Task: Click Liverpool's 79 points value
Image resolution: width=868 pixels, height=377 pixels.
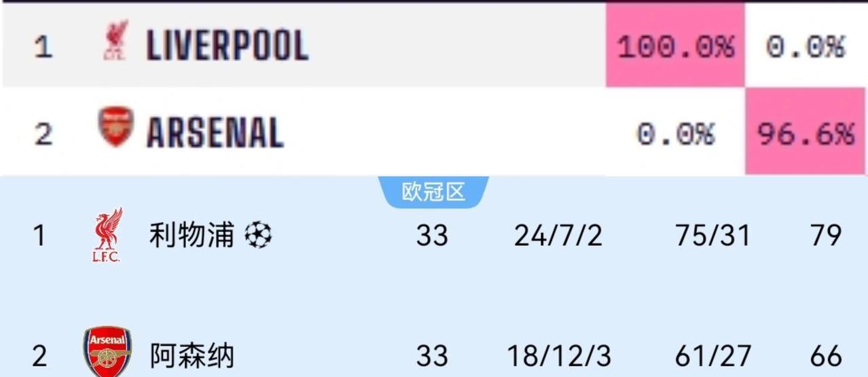Action: (x=826, y=236)
